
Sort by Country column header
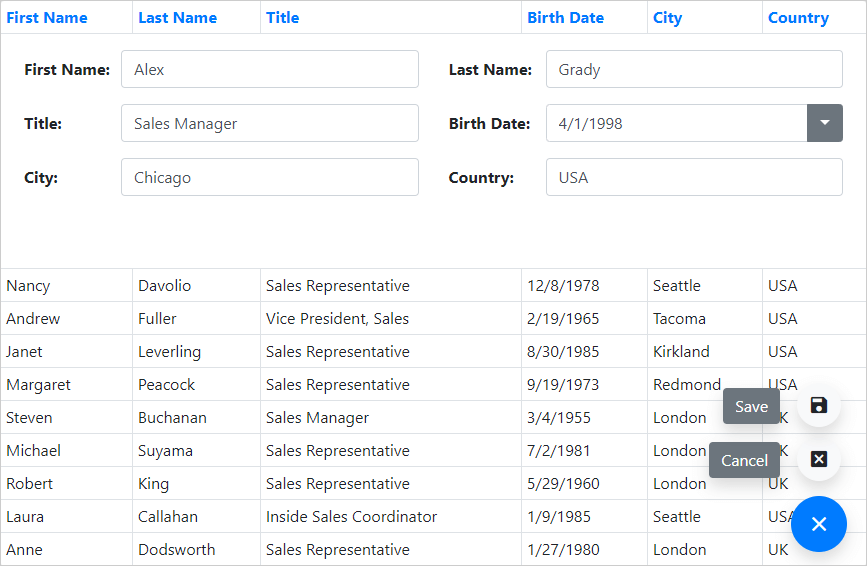(798, 18)
